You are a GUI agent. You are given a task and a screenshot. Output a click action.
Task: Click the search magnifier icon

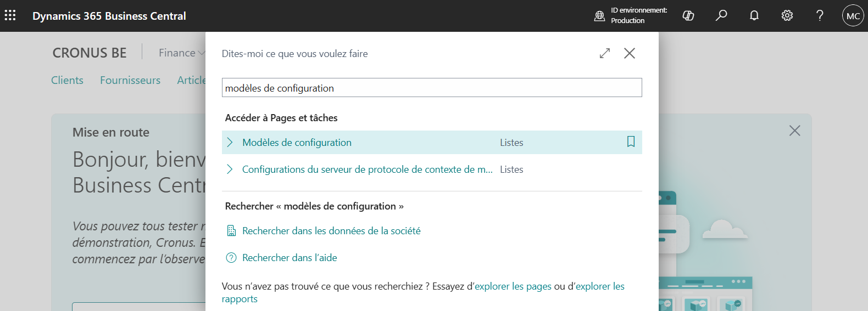click(721, 15)
